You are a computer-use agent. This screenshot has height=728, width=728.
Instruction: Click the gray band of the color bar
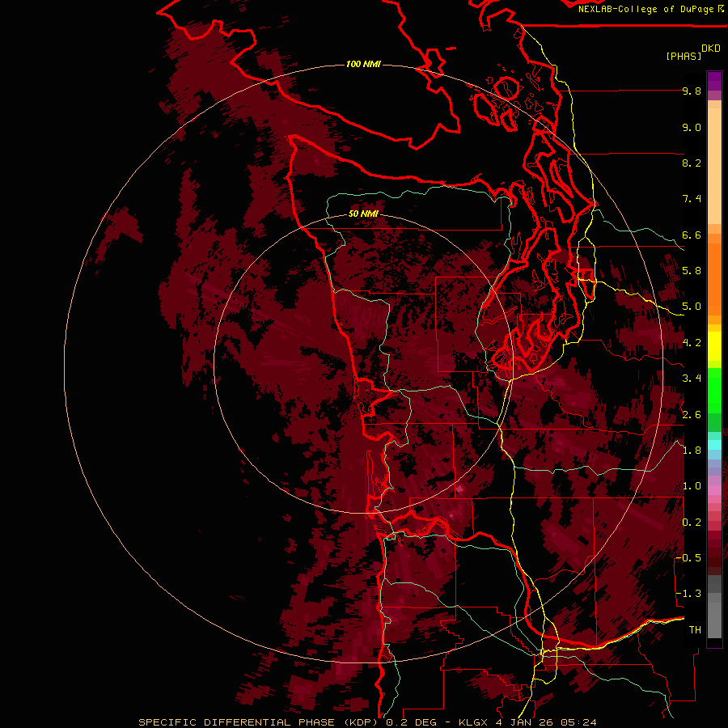(714, 606)
